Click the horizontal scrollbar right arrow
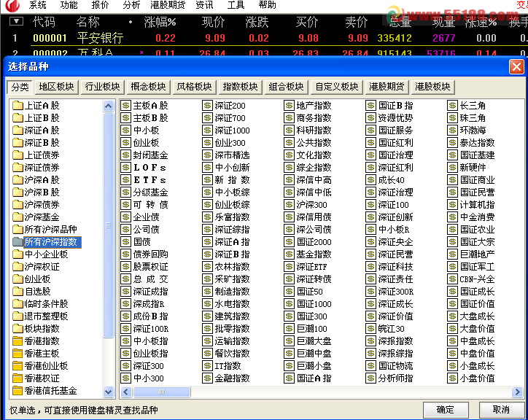Viewport: 528px width, 420px height. pos(517,392)
